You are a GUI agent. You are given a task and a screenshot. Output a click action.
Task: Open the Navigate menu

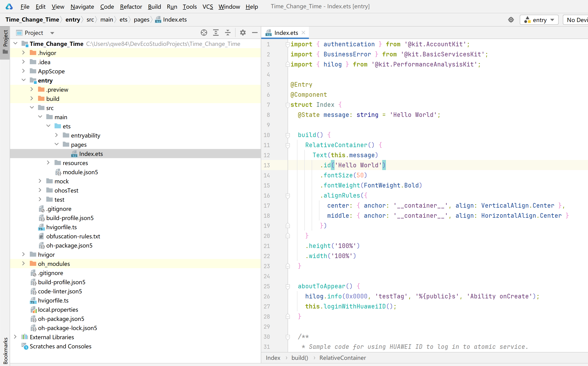pos(82,7)
